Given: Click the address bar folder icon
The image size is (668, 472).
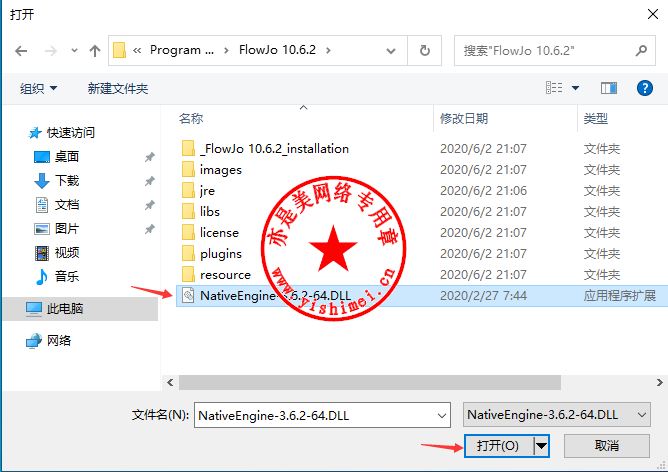Looking at the screenshot, I should tap(119, 50).
